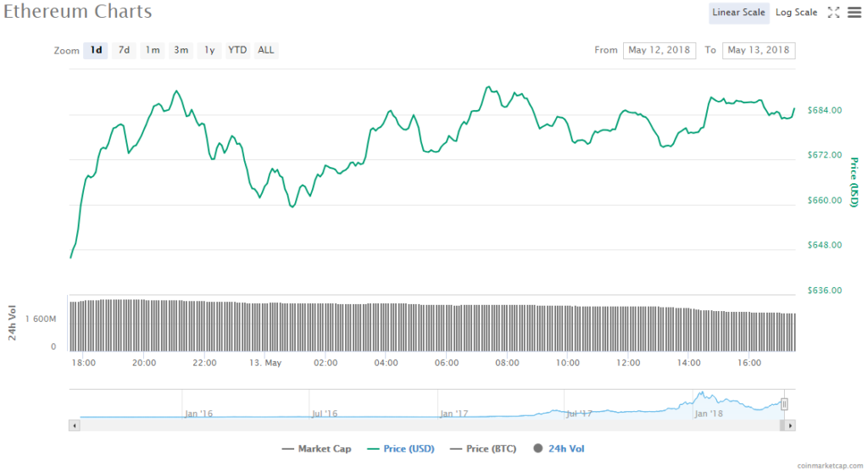Click the 24h Vol axis title
The image size is (868, 472).
tap(12, 322)
